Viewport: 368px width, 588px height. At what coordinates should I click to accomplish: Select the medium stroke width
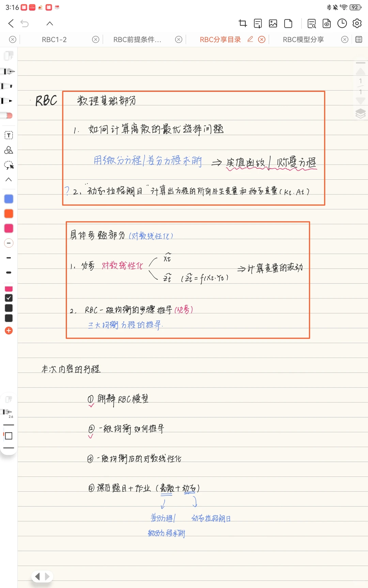(9, 258)
